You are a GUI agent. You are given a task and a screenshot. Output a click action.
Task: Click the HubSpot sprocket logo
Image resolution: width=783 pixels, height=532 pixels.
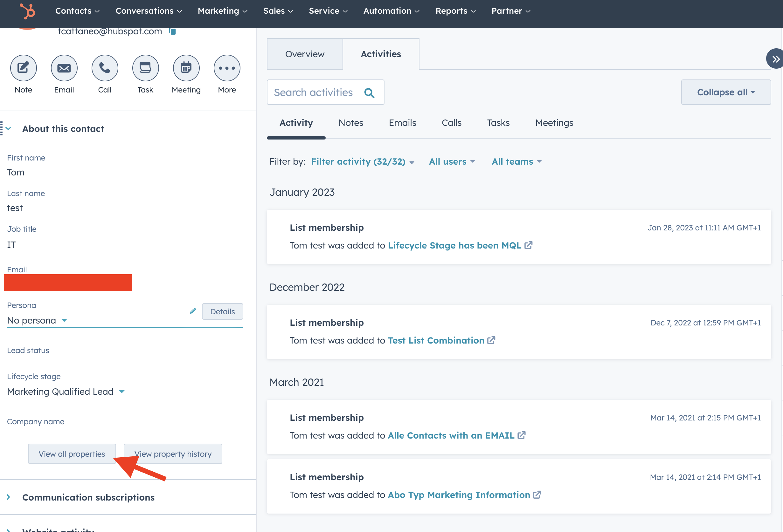(x=27, y=11)
